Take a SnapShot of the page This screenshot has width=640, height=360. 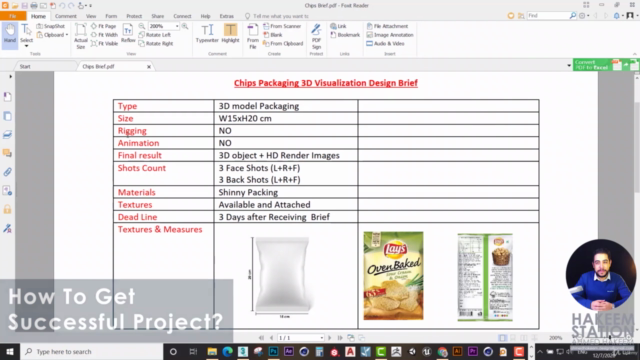[x=51, y=26]
